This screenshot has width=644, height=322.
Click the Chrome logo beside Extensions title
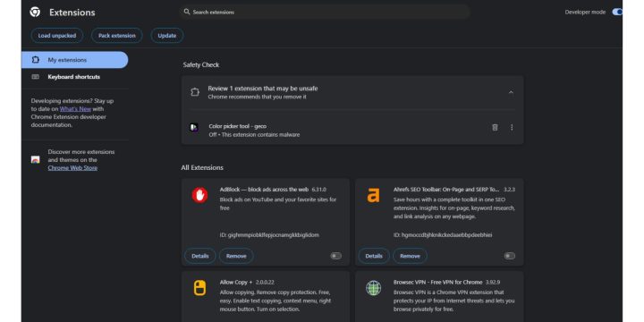click(35, 13)
